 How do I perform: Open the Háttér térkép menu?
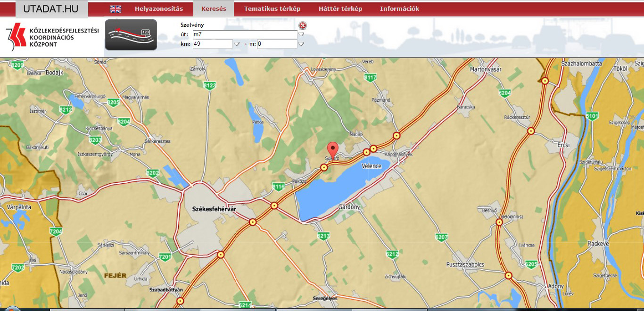click(x=340, y=9)
